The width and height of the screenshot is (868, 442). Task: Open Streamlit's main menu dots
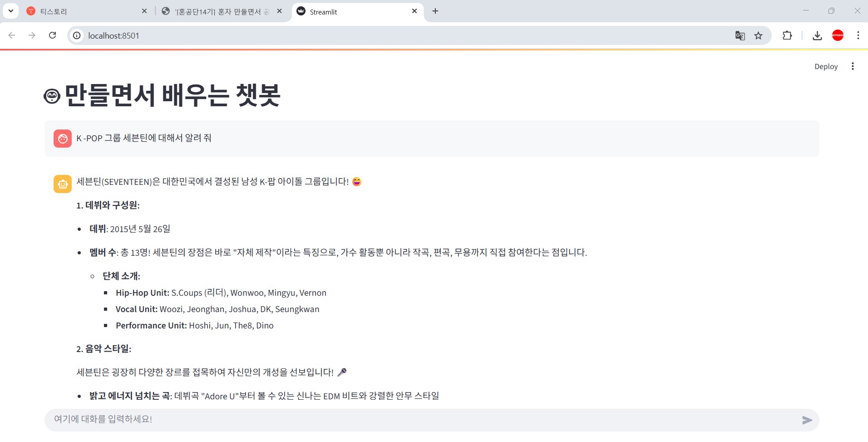[x=853, y=66]
